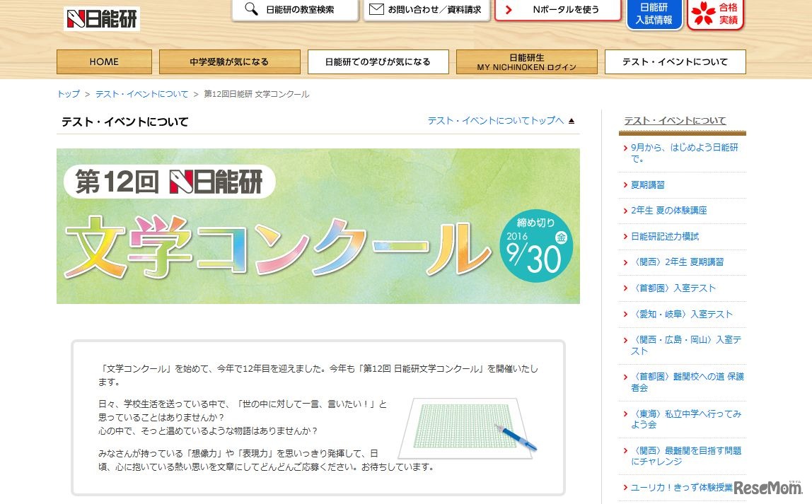Click the envelope icon for inquiries
The width and height of the screenshot is (812, 504).
pos(376,8)
